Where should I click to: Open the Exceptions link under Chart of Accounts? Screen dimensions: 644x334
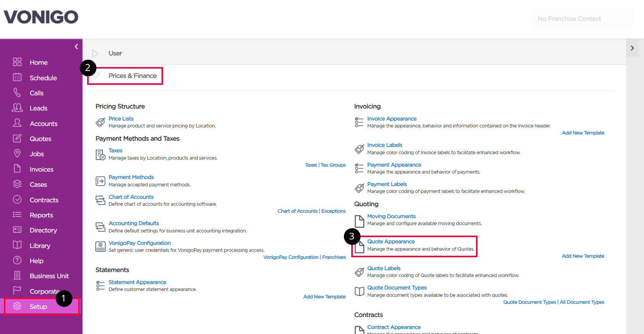pyautogui.click(x=333, y=211)
